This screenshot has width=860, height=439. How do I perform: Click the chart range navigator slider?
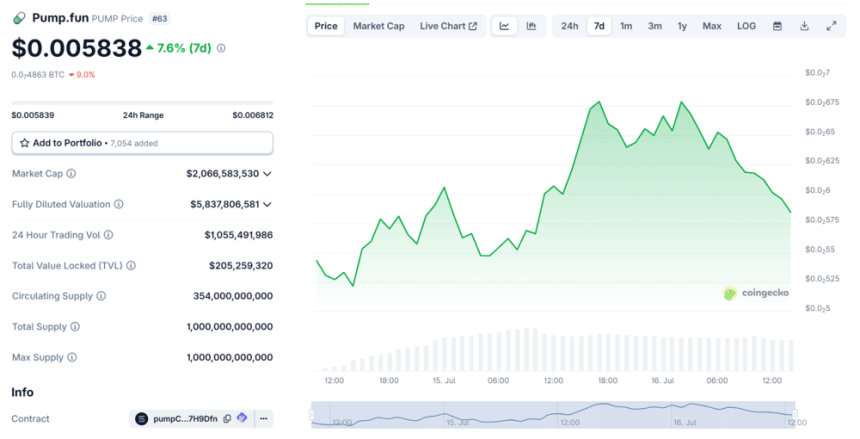pos(553,413)
